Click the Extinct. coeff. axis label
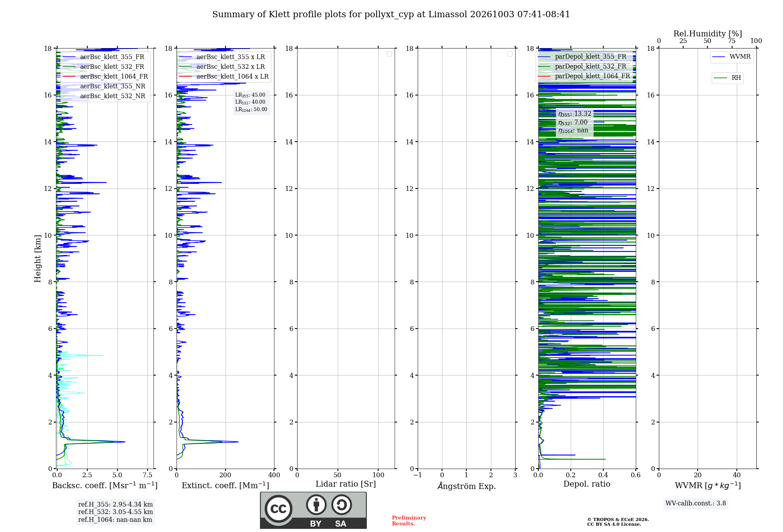Screen dimensions: 783x532 point(226,485)
